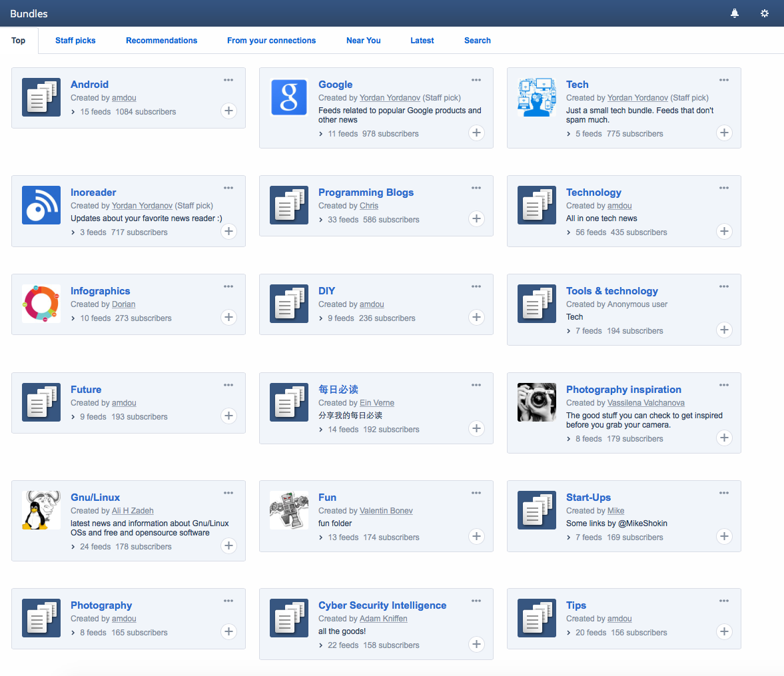Add Gnu/Linux bundle with plus icon
Image resolution: width=784 pixels, height=676 pixels.
(x=228, y=545)
